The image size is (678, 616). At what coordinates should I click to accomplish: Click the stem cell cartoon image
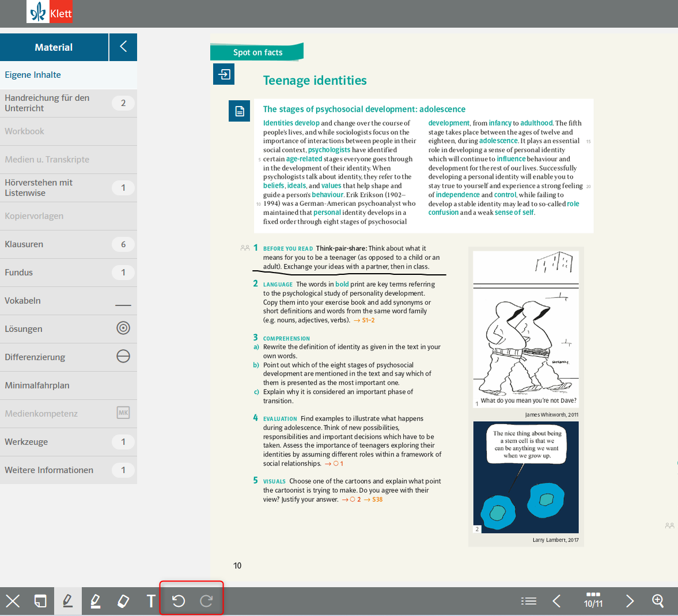coord(526,477)
